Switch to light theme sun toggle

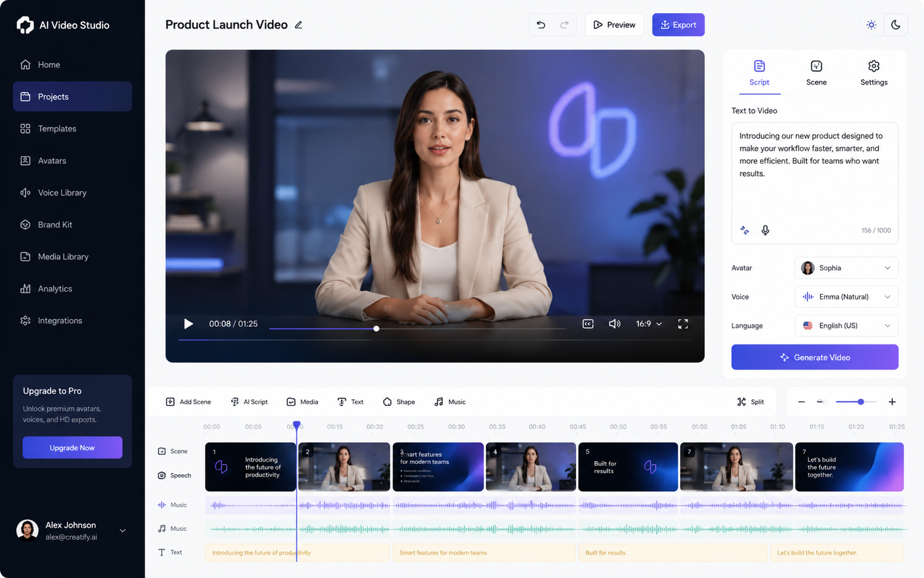[x=871, y=24]
